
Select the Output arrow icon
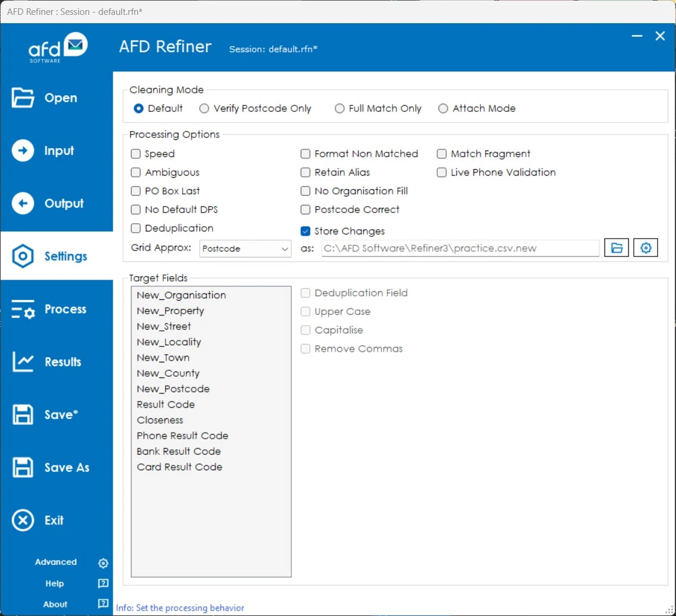[x=23, y=204]
